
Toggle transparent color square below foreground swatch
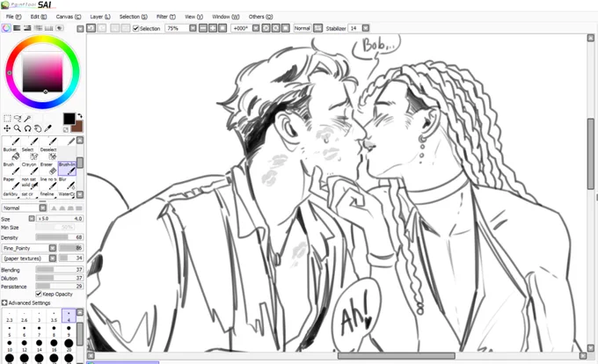66,129
